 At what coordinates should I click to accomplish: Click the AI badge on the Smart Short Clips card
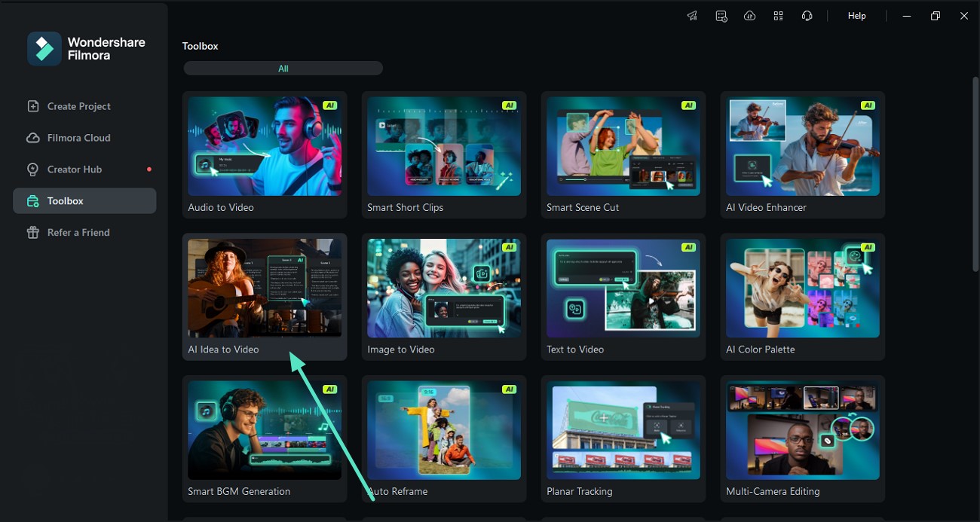point(509,105)
